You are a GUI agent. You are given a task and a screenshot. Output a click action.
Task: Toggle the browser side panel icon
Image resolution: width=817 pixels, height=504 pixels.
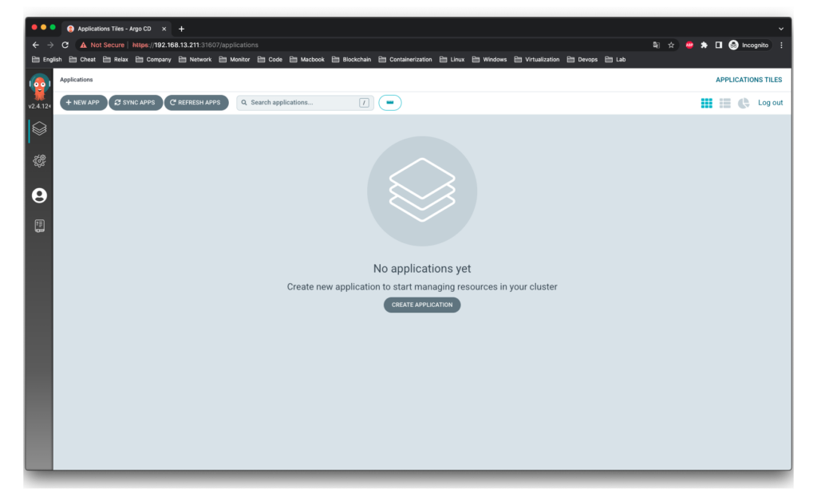pos(719,45)
